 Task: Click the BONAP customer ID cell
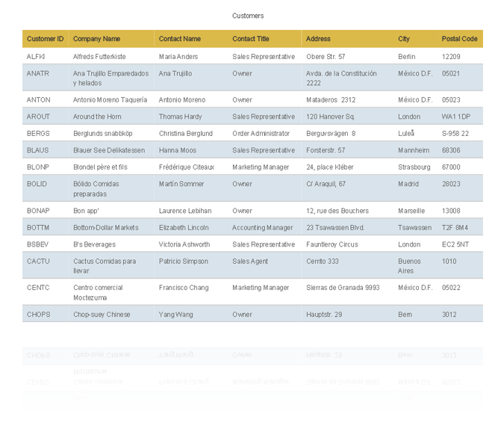click(38, 211)
